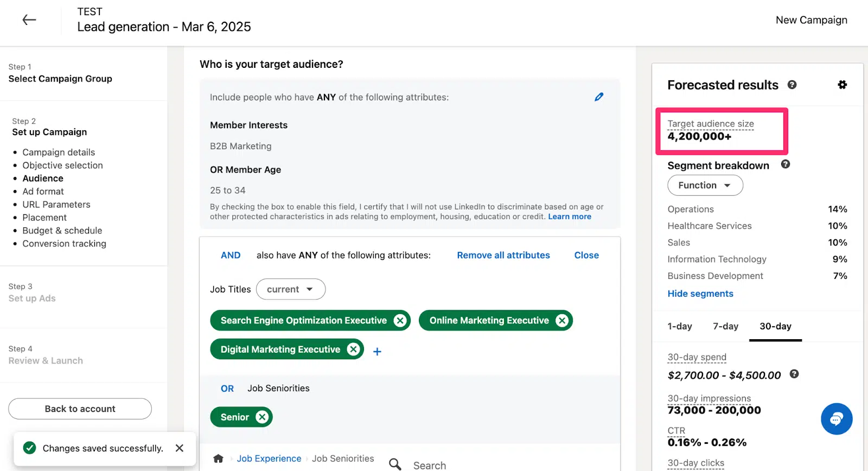Click the B2B Marketing interest text
This screenshot has width=868, height=471.
point(240,147)
